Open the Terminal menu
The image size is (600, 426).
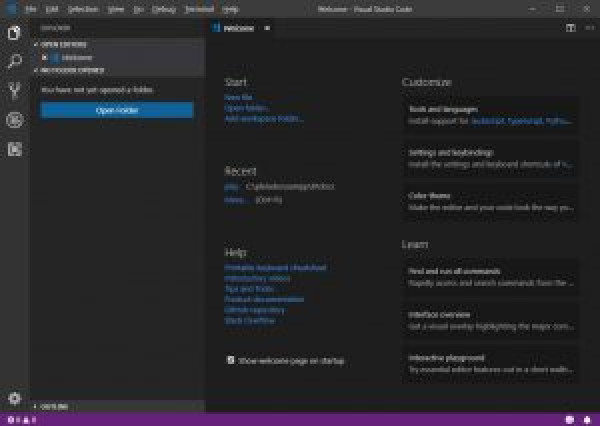coord(199,9)
